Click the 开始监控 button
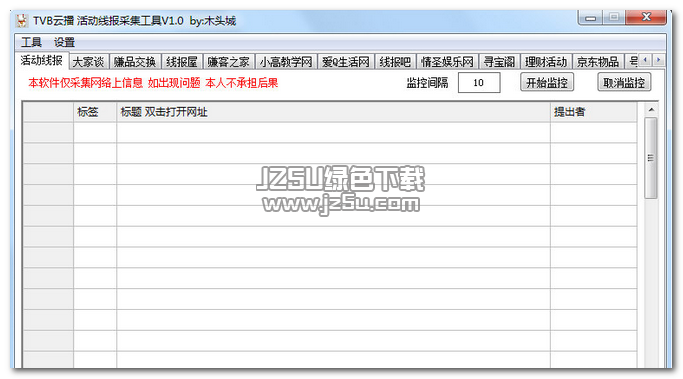This screenshot has height=379, width=683. click(547, 83)
